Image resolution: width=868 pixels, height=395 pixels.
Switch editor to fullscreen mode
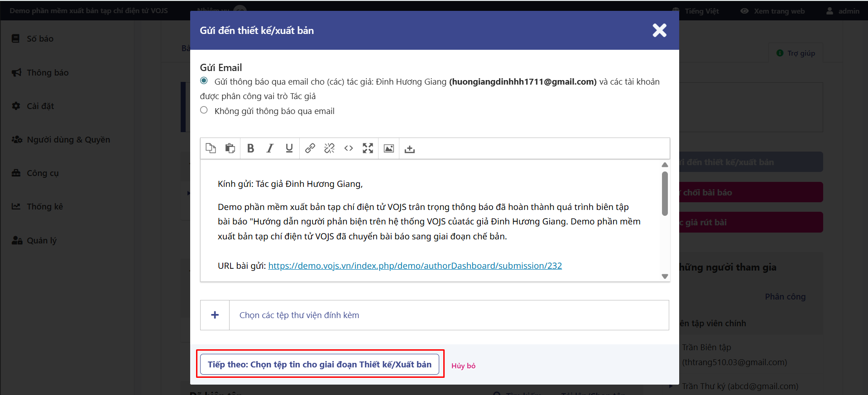368,148
